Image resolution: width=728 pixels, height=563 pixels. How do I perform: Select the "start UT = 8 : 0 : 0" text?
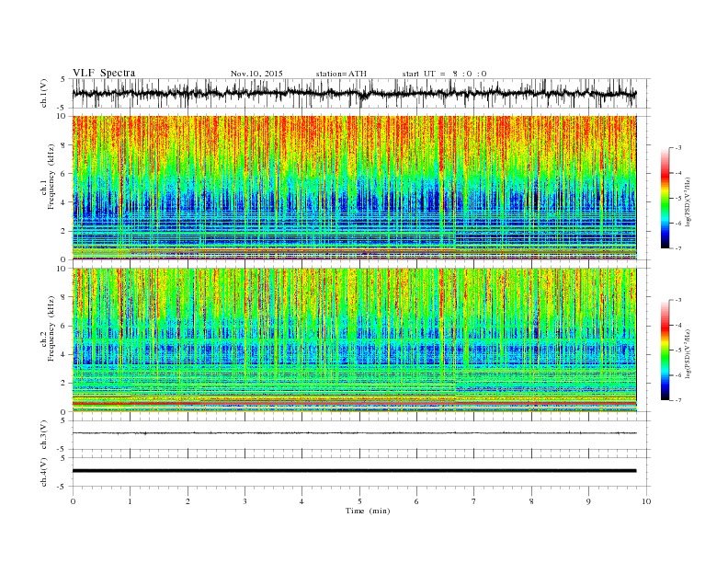coord(444,74)
